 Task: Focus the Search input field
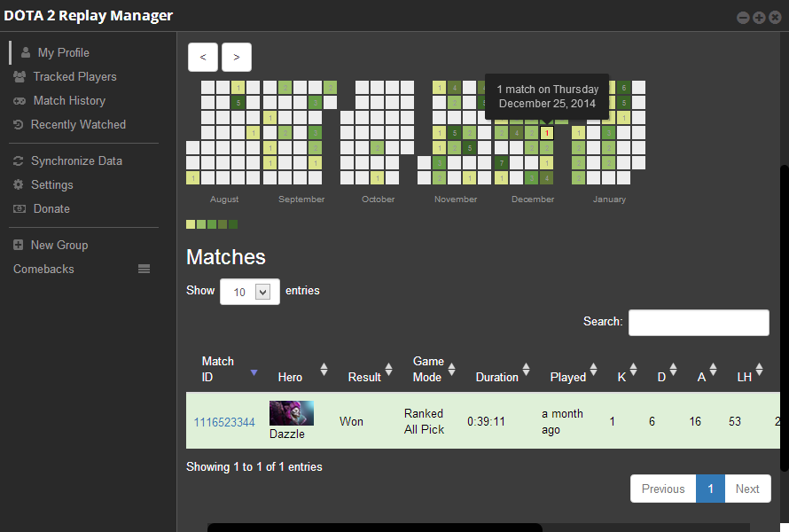(699, 323)
